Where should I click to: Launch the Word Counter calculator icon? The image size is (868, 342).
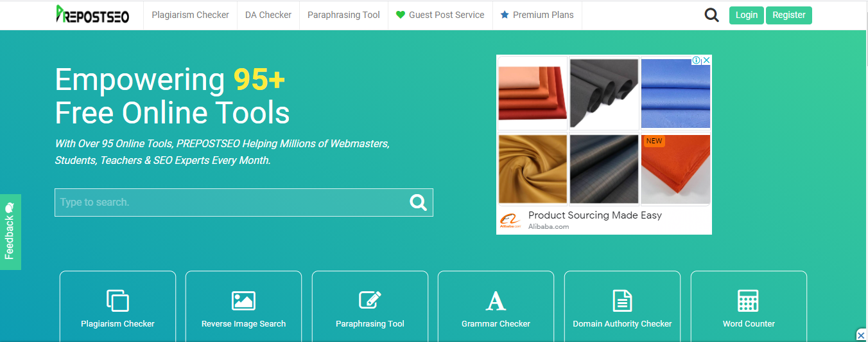tap(749, 301)
